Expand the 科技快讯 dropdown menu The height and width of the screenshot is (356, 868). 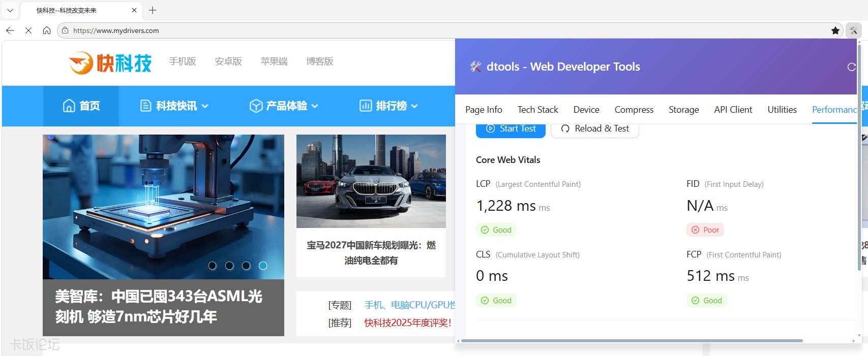pos(174,106)
